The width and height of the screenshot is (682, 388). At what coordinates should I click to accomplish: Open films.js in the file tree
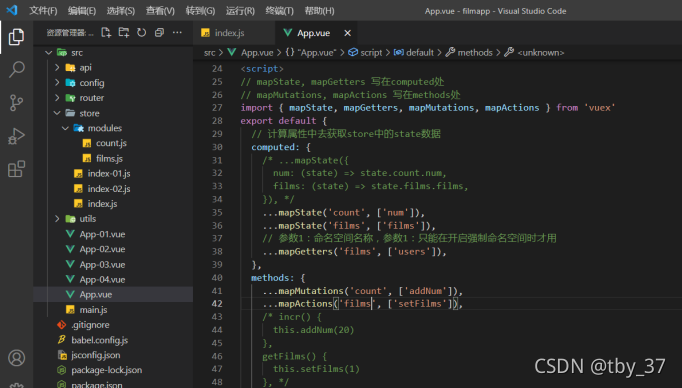coord(113,158)
